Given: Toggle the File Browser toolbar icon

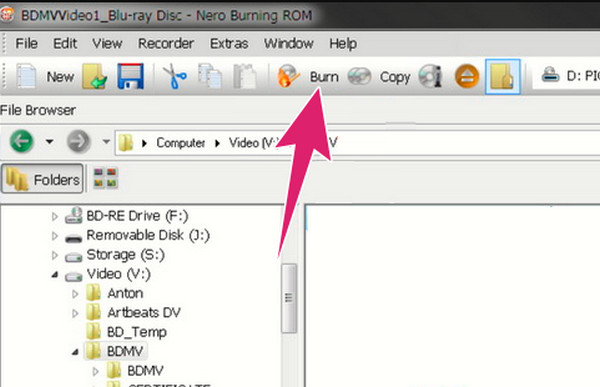Looking at the screenshot, I should [x=502, y=76].
